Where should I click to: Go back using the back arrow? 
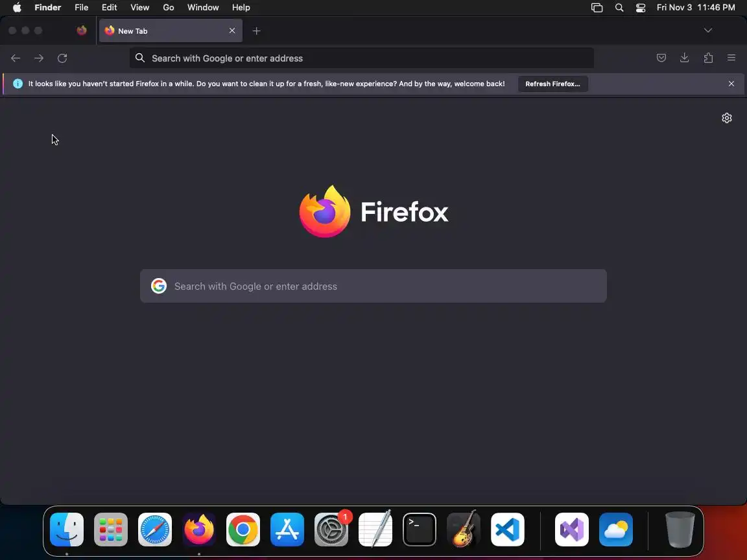16,58
